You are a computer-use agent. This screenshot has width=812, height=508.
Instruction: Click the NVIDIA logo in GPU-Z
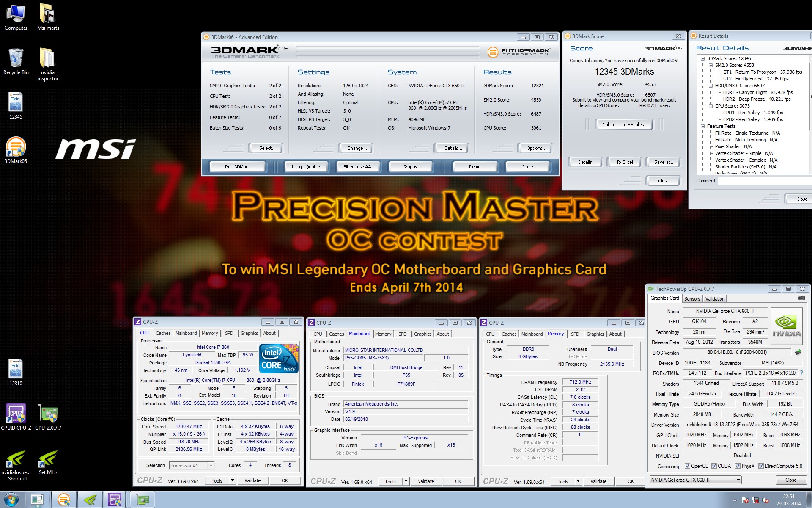[x=787, y=325]
